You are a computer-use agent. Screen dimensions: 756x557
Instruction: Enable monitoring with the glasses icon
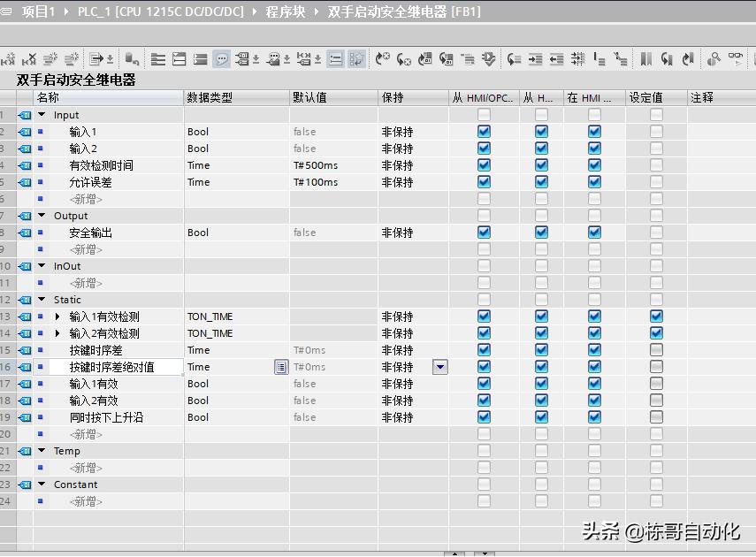click(x=735, y=58)
